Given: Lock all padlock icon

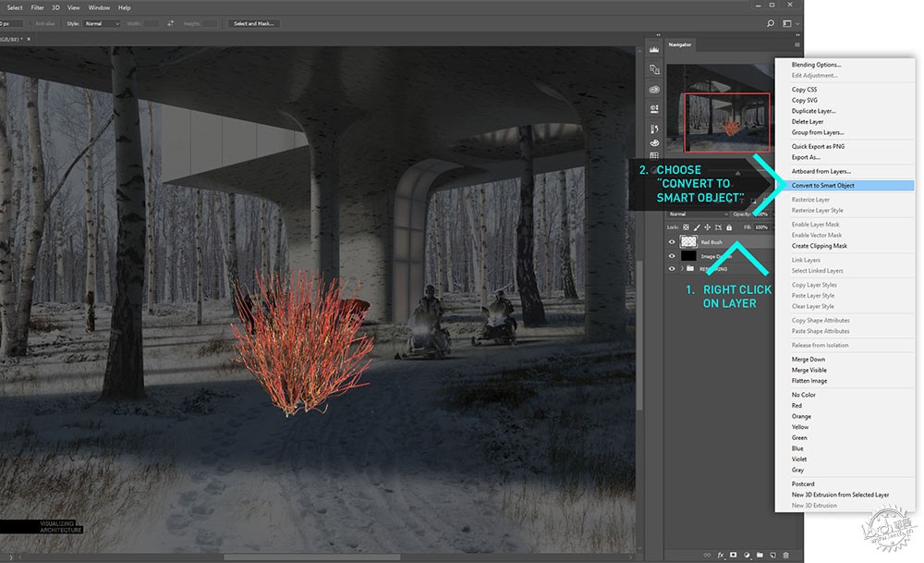Looking at the screenshot, I should [x=729, y=227].
